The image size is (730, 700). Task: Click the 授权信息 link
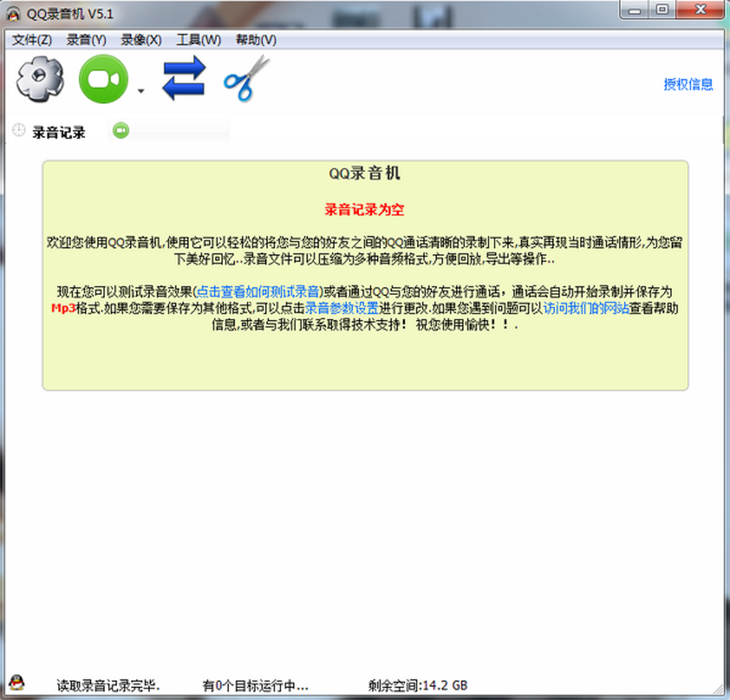click(x=689, y=85)
